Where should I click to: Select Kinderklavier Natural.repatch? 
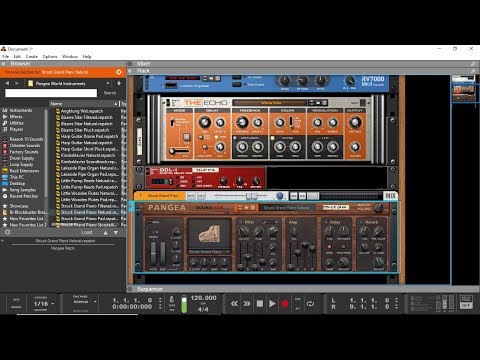pyautogui.click(x=88, y=155)
